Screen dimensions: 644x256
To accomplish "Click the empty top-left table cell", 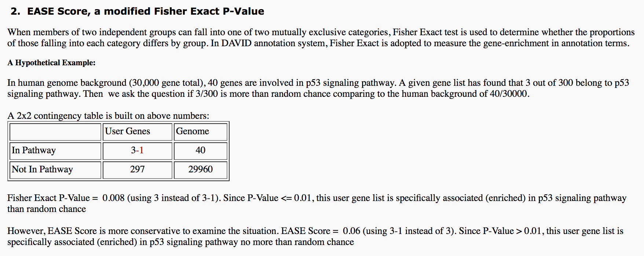I will (x=55, y=132).
